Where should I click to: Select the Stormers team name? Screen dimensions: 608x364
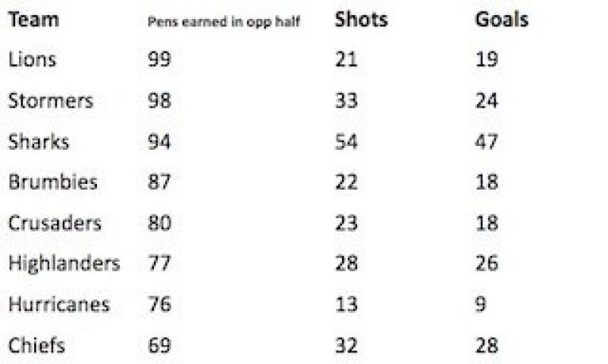50,101
